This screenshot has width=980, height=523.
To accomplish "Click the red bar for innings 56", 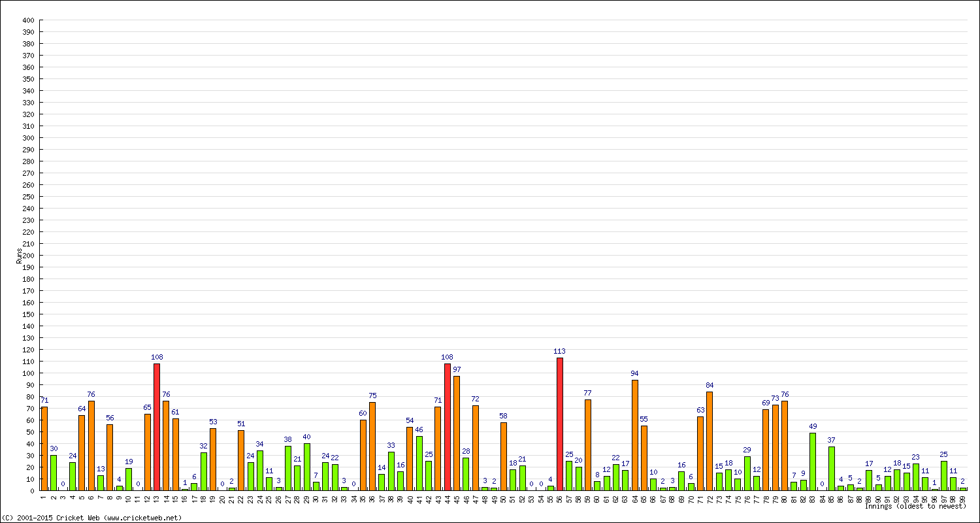I will (x=560, y=424).
